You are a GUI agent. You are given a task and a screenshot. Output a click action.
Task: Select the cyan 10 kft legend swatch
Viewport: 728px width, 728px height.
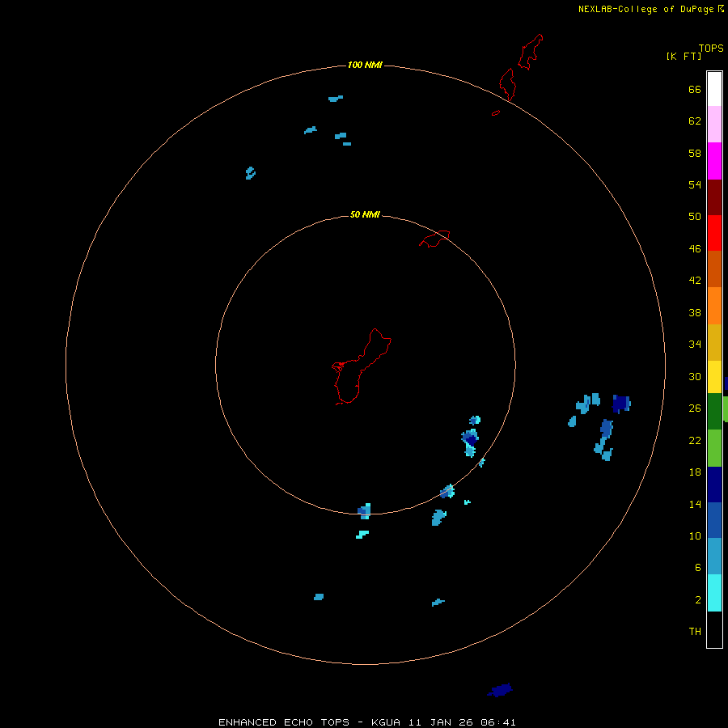click(714, 593)
